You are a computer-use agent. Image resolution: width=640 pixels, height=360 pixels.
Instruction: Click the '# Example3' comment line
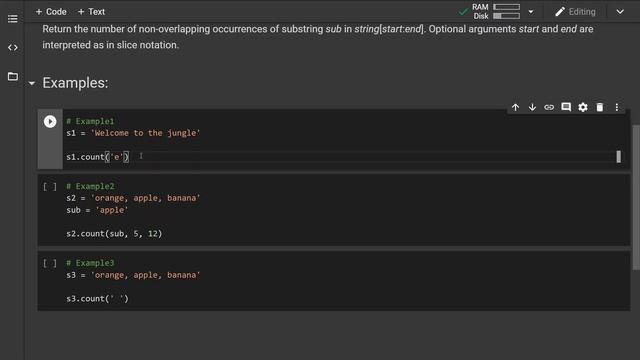[90, 263]
